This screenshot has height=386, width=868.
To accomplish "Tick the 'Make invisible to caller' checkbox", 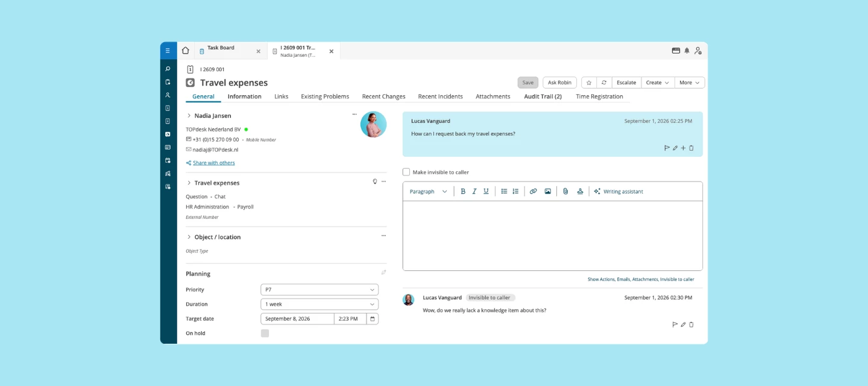I will point(406,172).
